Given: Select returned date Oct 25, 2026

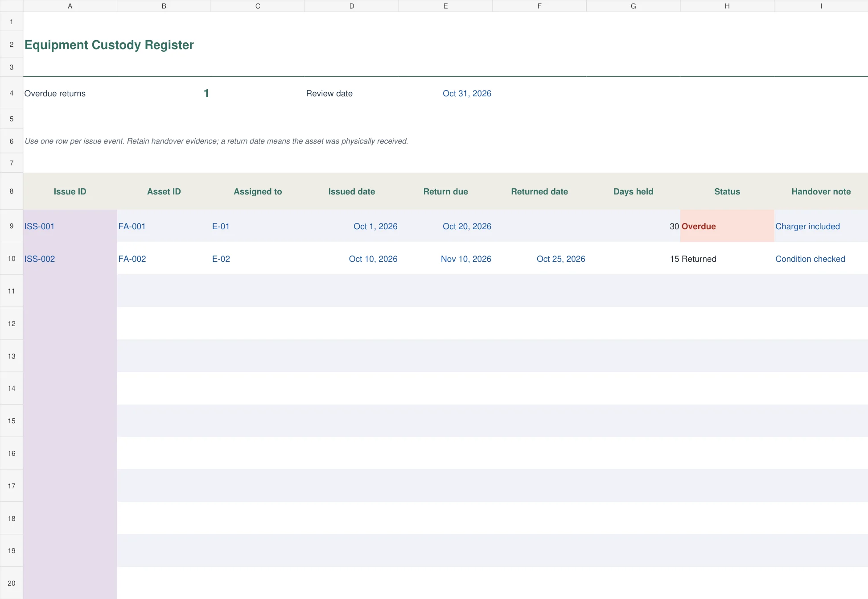Looking at the screenshot, I should [x=539, y=259].
